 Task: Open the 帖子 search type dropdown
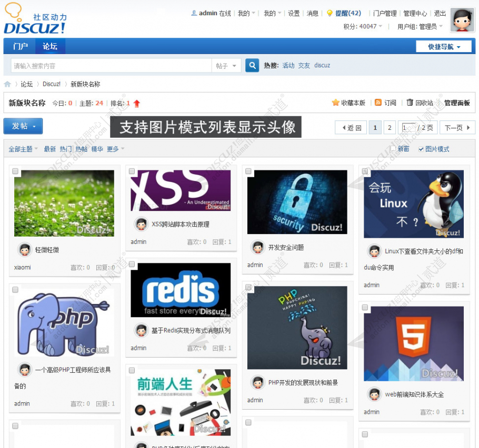(x=226, y=66)
